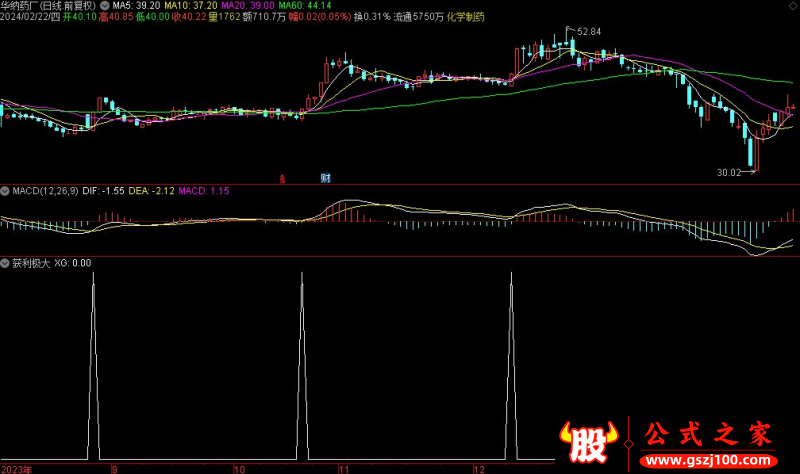Click the 2023年 label on time axis

[x=17, y=468]
